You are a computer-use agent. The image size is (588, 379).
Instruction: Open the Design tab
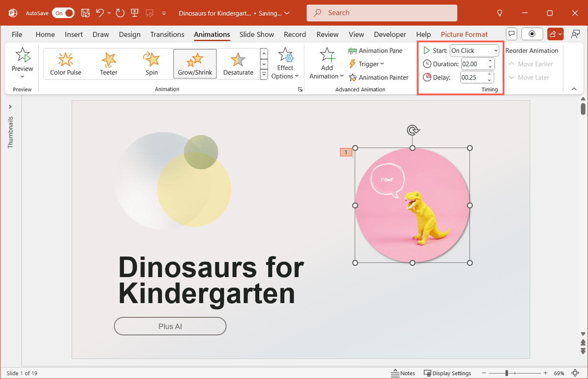(130, 34)
